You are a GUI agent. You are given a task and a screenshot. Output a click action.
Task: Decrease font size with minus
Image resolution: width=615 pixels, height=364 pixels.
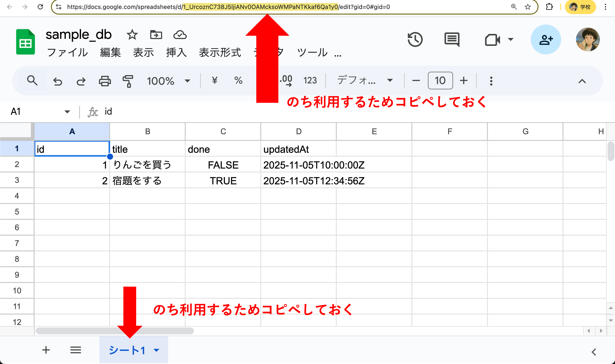416,81
